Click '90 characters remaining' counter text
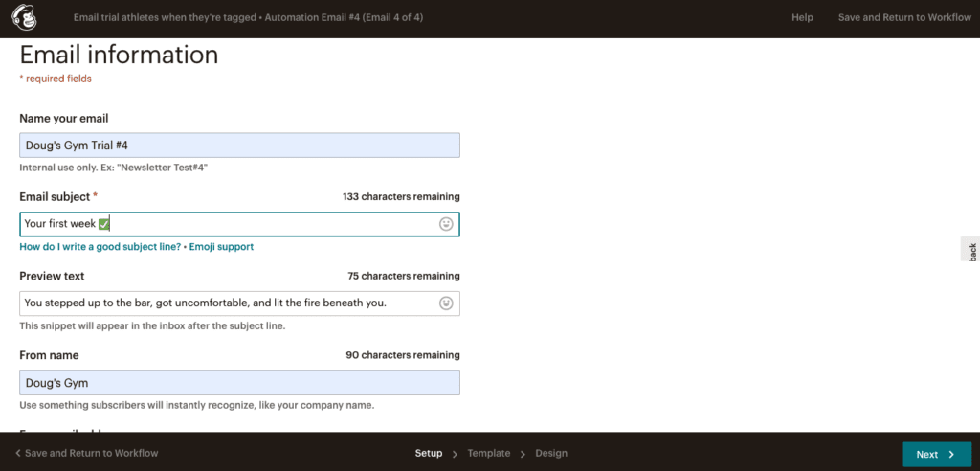The height and width of the screenshot is (471, 980). coord(403,355)
